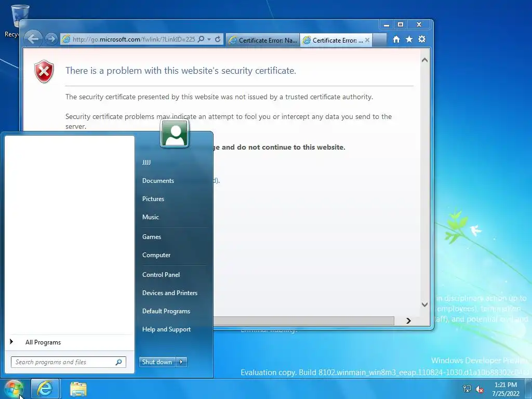Open the address bar autocomplete dropdown arrow

209,39
